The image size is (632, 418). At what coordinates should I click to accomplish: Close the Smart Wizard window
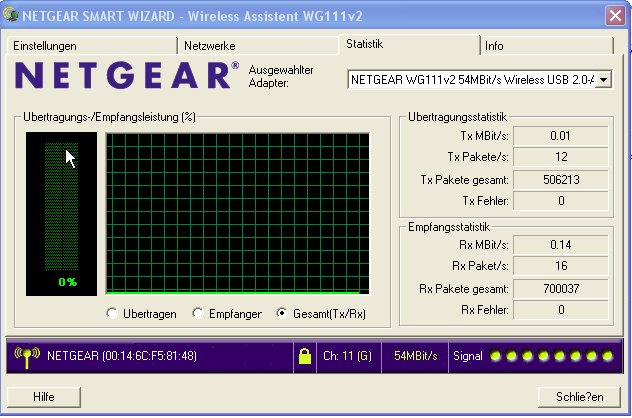coord(615,16)
